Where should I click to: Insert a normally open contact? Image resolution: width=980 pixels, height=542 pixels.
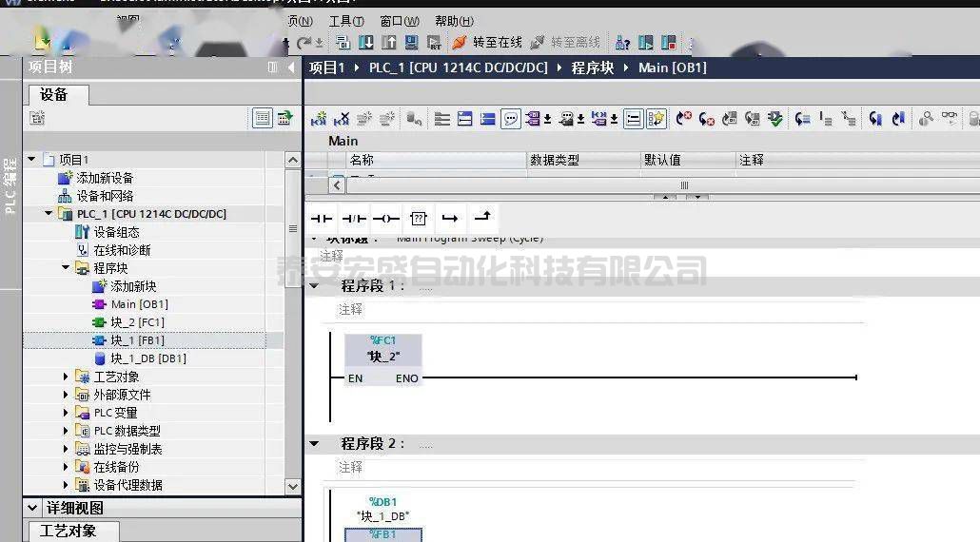pos(322,218)
